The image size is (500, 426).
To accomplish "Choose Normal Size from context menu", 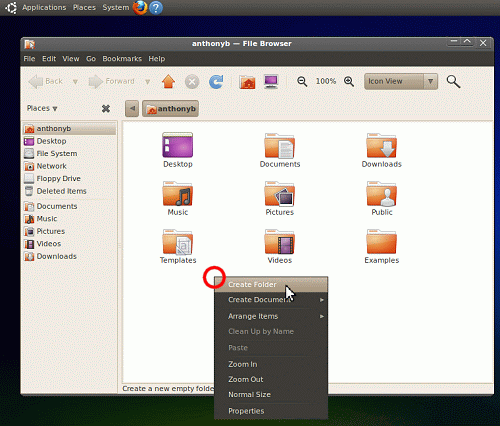I will pos(271,394).
